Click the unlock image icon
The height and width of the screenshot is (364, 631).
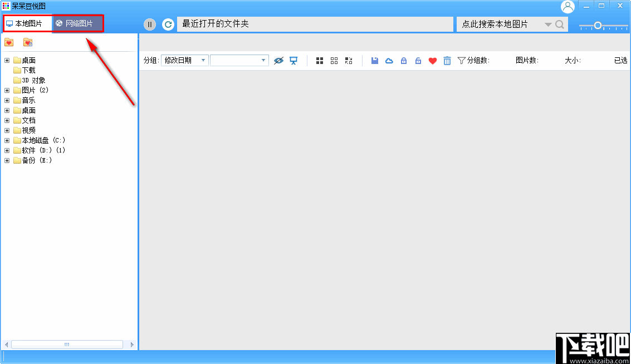tap(418, 61)
